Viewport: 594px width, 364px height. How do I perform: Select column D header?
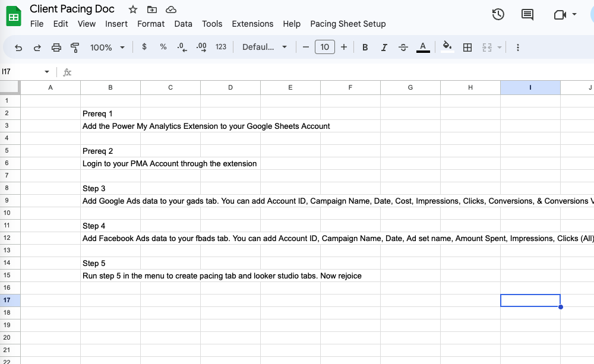click(230, 87)
